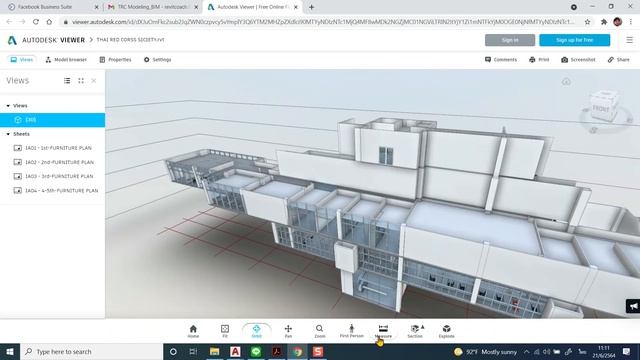Select the Home tool in viewer toolbar

pyautogui.click(x=193, y=331)
